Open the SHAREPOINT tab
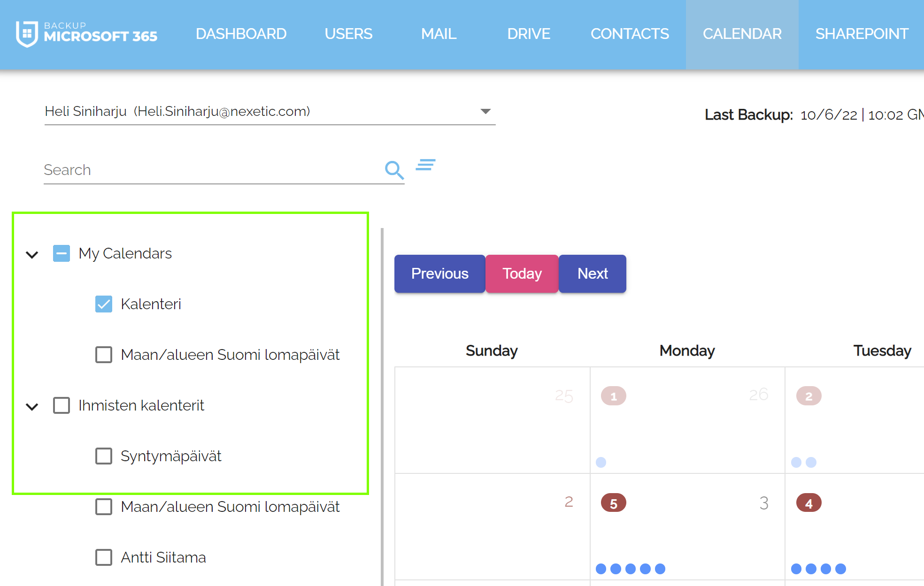This screenshot has width=924, height=586. pos(862,34)
